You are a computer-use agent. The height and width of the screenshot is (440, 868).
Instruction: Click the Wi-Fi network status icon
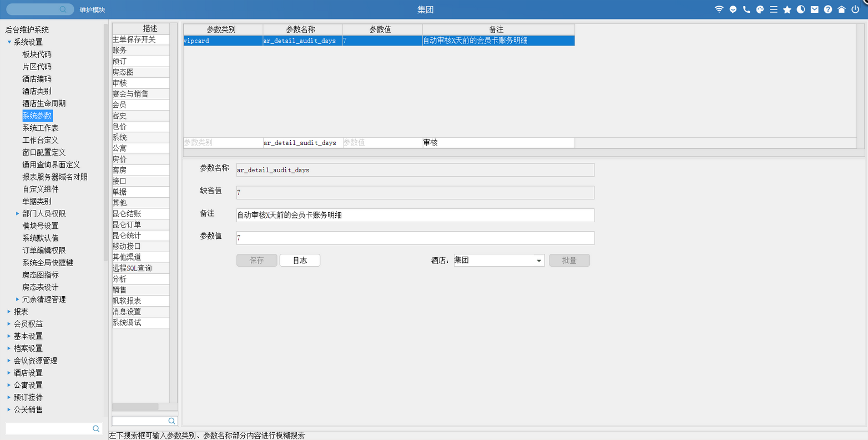[x=719, y=9]
